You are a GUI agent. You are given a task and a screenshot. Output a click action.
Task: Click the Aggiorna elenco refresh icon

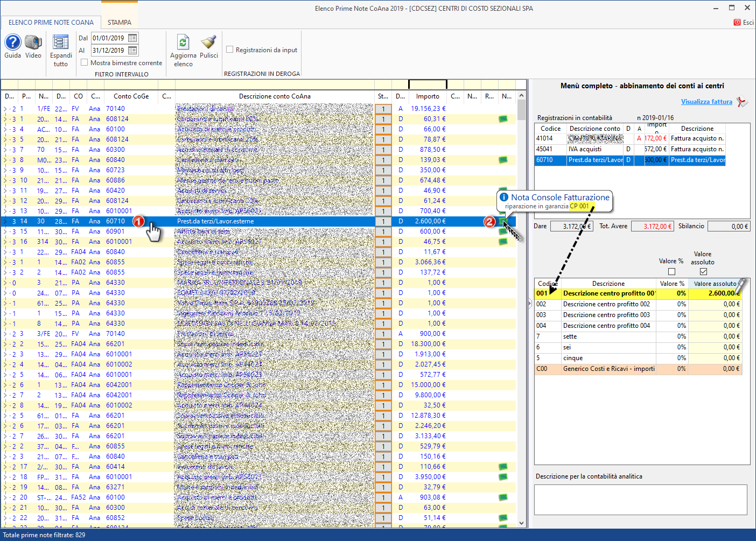[x=183, y=42]
